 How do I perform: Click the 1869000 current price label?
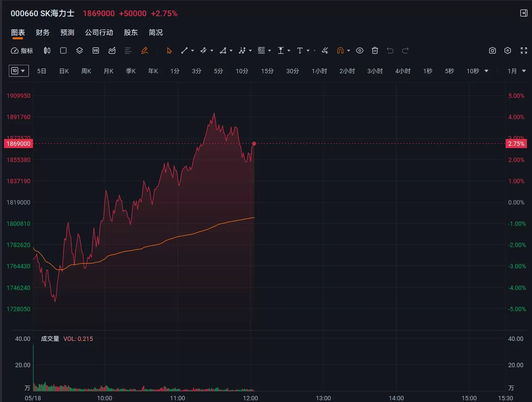click(x=18, y=144)
